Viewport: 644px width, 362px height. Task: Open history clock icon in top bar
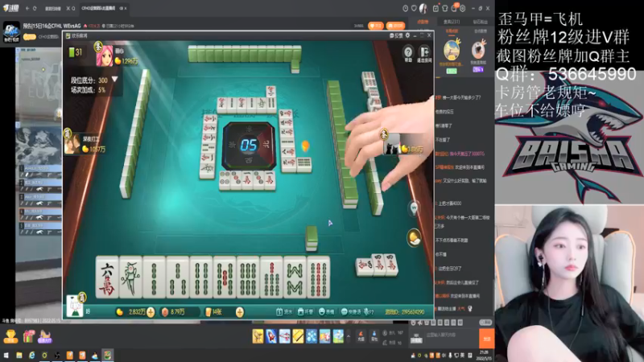click(x=406, y=8)
